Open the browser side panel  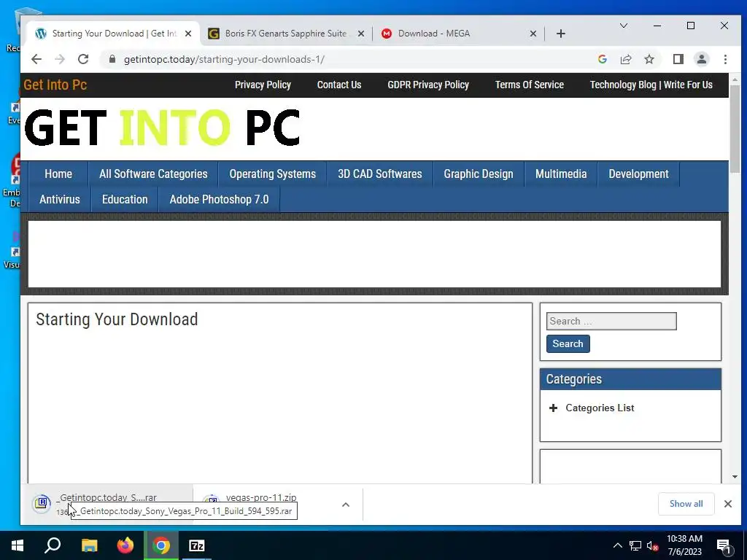(x=678, y=59)
